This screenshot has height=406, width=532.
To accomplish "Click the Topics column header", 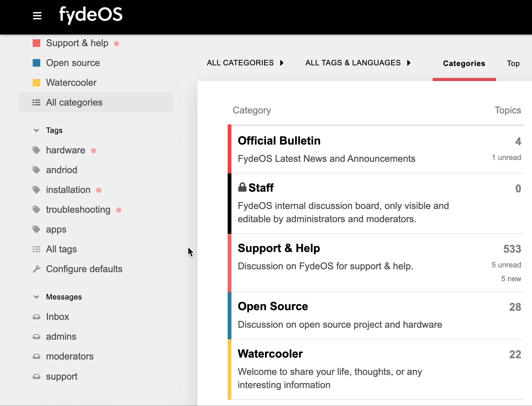I will click(508, 110).
